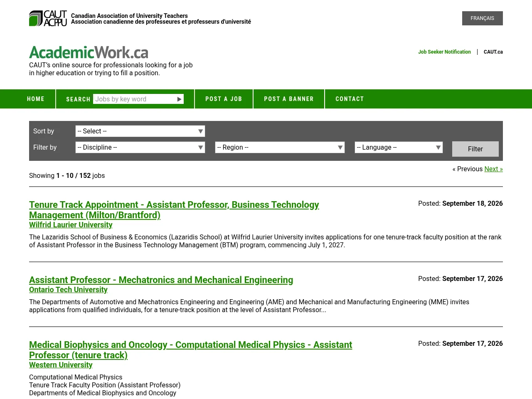Image resolution: width=532 pixels, height=399 pixels.
Task: Go to the HOME menu item
Action: [36, 99]
